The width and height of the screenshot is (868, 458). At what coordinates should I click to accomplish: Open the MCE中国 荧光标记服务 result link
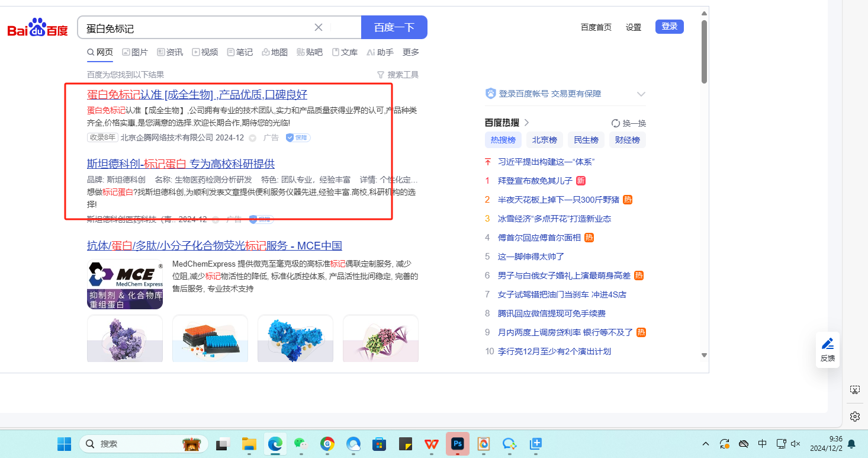[214, 246]
